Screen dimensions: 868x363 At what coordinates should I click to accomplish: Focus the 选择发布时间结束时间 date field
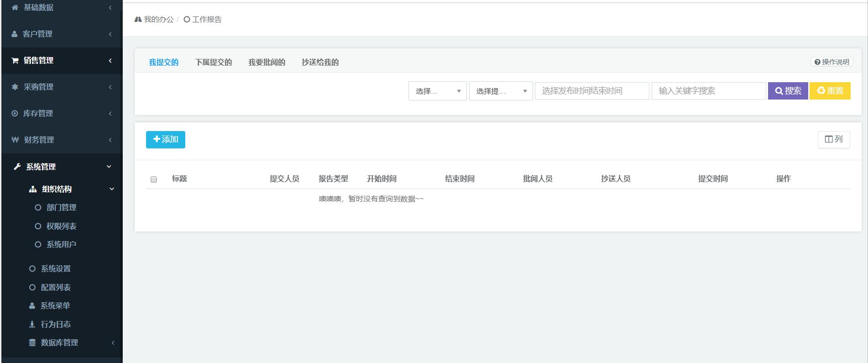[592, 91]
